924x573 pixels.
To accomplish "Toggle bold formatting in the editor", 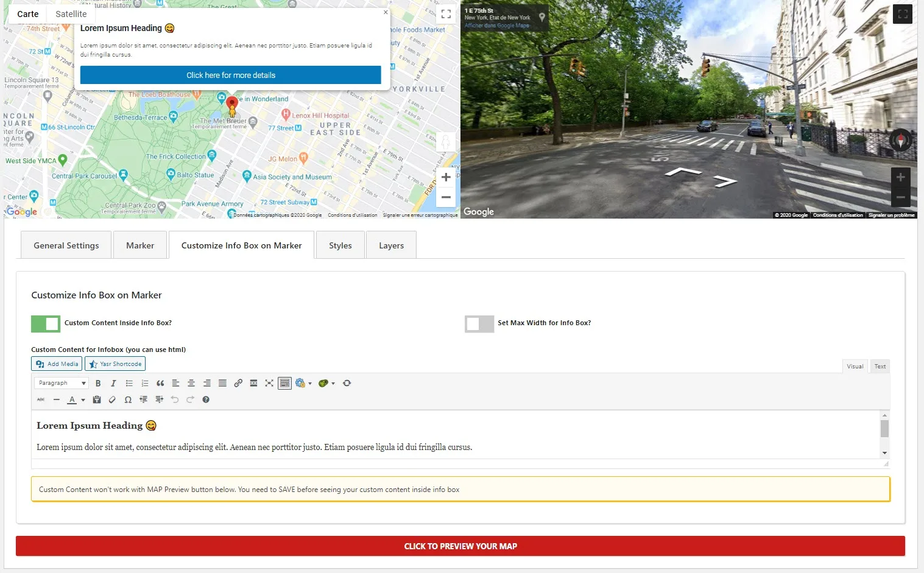I will point(98,383).
